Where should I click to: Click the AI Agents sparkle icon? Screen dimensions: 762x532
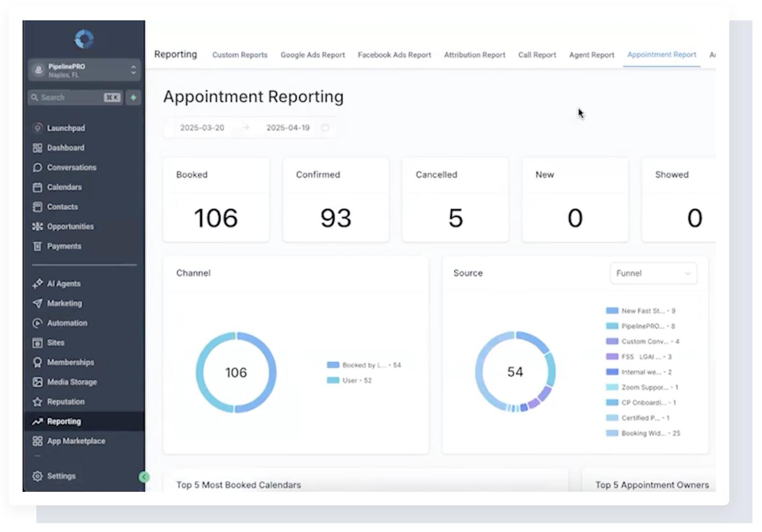(37, 284)
